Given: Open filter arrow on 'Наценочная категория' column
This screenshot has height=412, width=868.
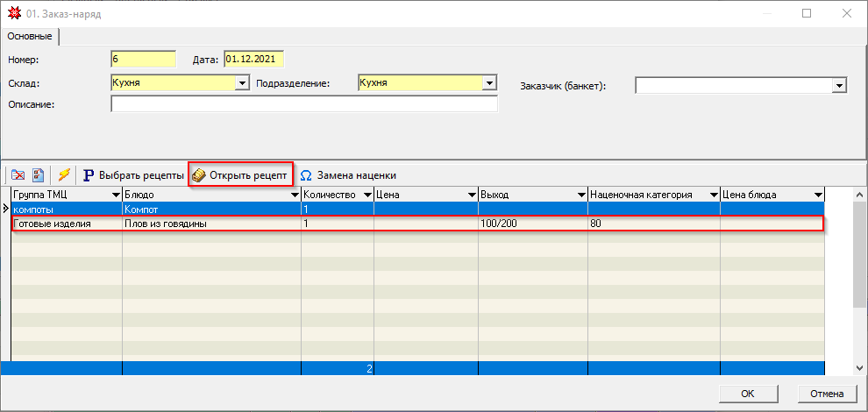Looking at the screenshot, I should tap(711, 195).
